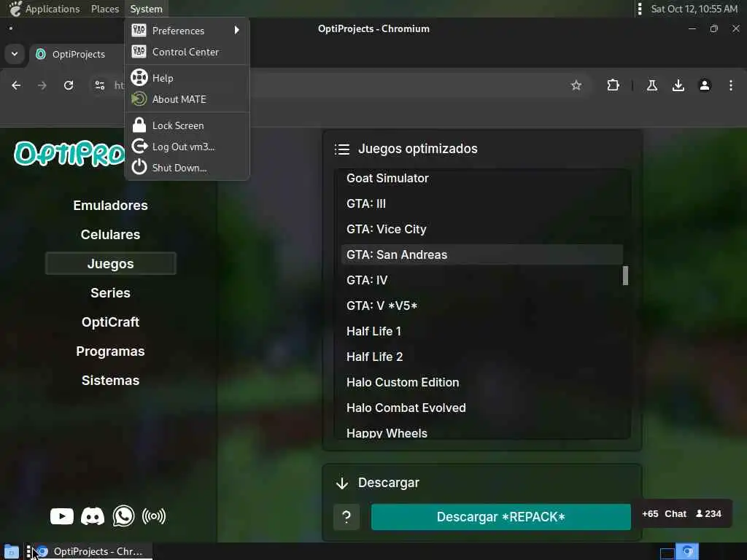
Task: Select GTA: V *V5* in the list
Action: [x=482, y=306]
